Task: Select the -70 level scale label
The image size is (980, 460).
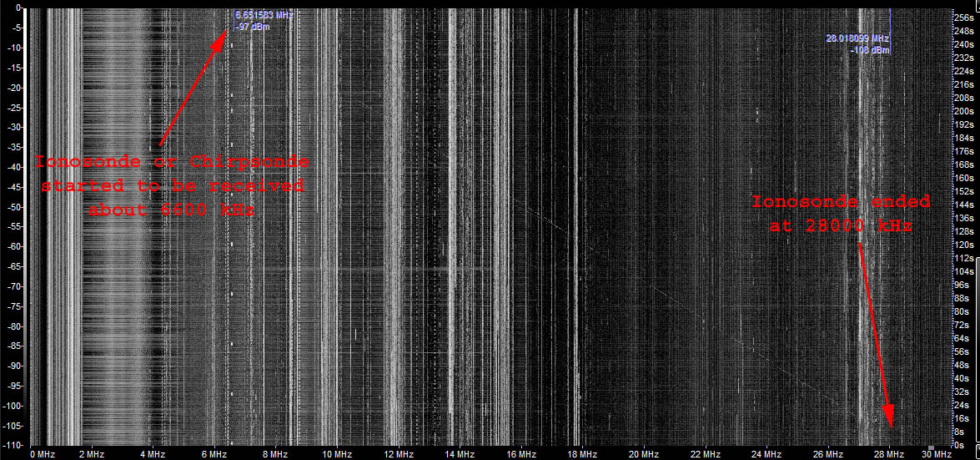Action: click(15, 286)
